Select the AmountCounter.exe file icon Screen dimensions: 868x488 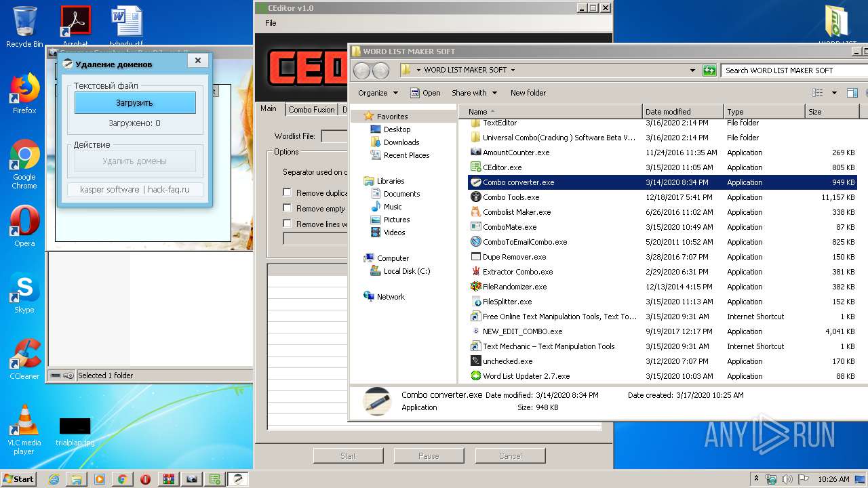[x=476, y=152]
